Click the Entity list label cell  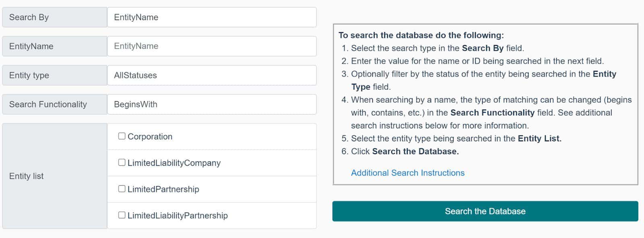(55, 176)
